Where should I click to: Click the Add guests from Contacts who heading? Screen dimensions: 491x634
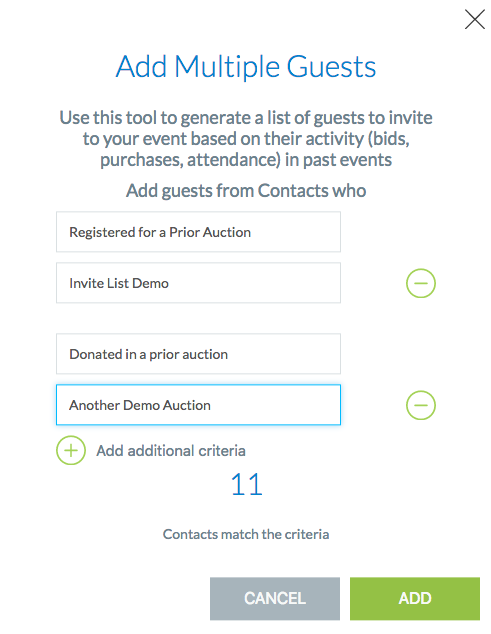pyautogui.click(x=246, y=190)
